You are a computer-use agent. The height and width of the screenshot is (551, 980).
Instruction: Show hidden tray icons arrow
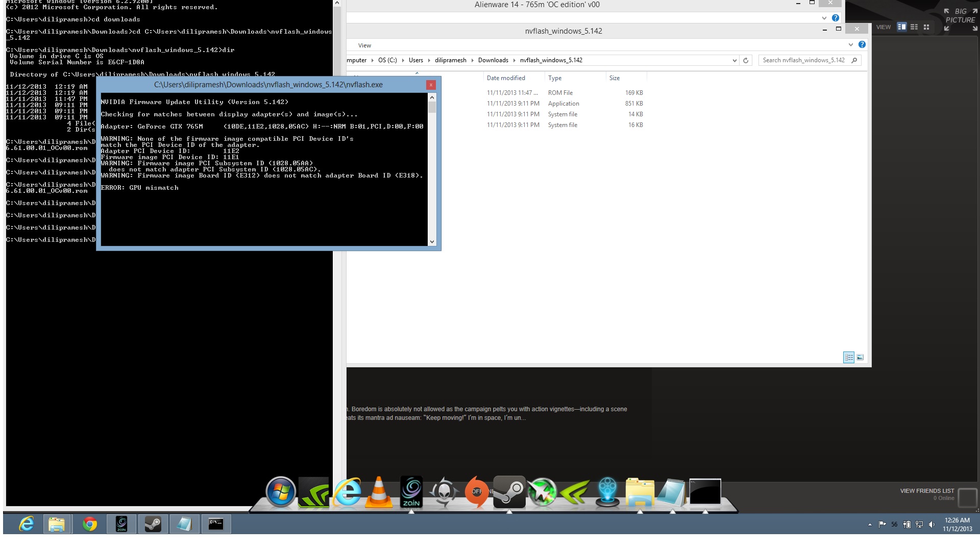870,524
